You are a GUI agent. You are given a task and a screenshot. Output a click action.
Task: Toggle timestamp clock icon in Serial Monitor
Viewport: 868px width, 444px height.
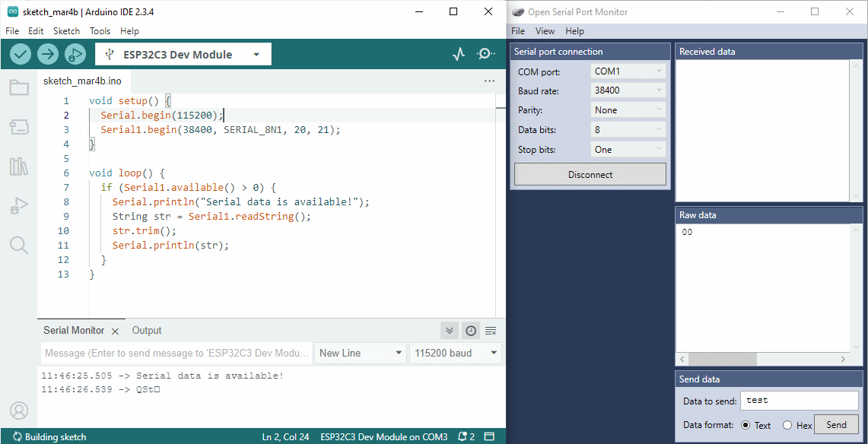pyautogui.click(x=471, y=331)
